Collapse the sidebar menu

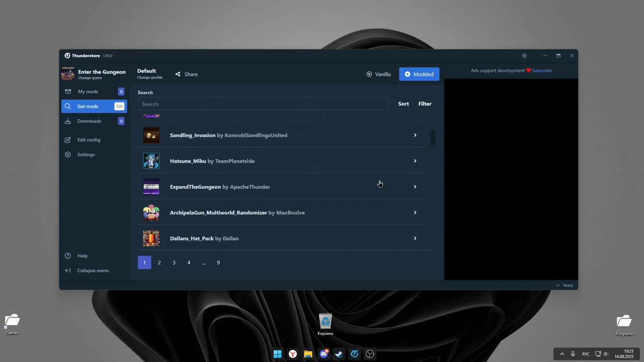click(x=94, y=270)
